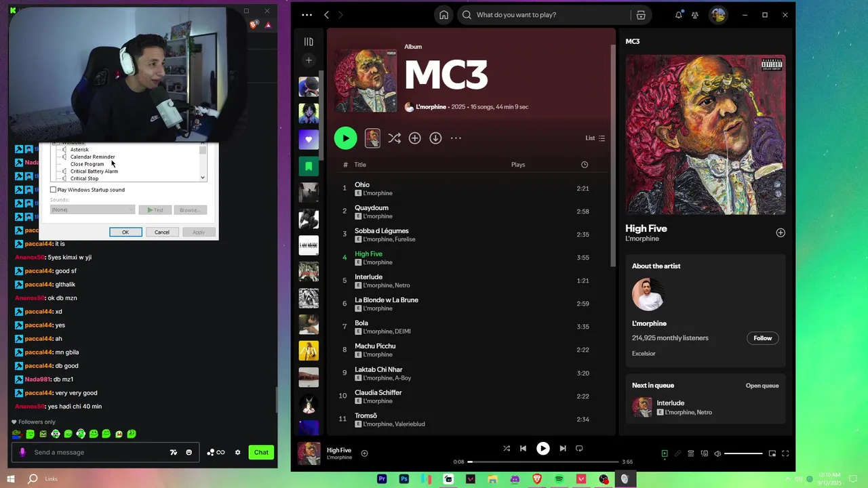Change the track list view mode (List)
The height and width of the screenshot is (488, 868).
(595, 138)
